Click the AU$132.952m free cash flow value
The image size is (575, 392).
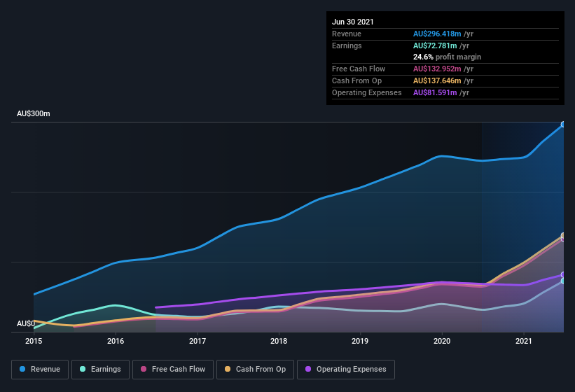point(437,69)
